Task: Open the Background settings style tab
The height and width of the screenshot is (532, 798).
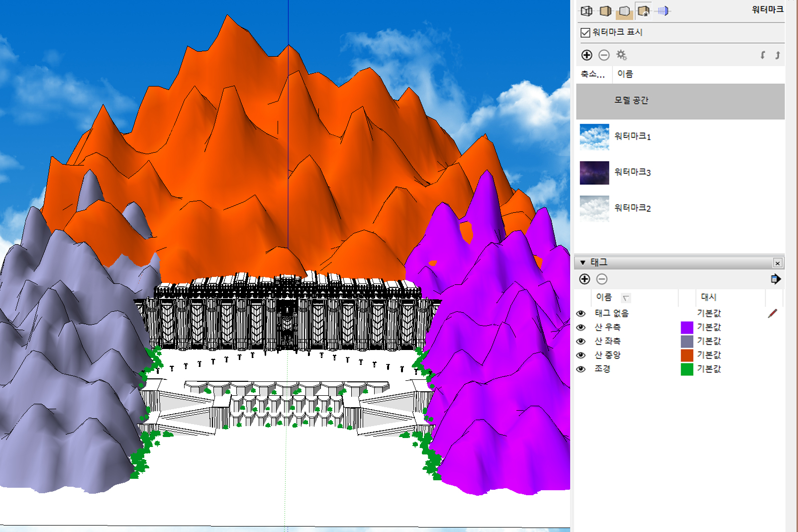Action: point(624,11)
